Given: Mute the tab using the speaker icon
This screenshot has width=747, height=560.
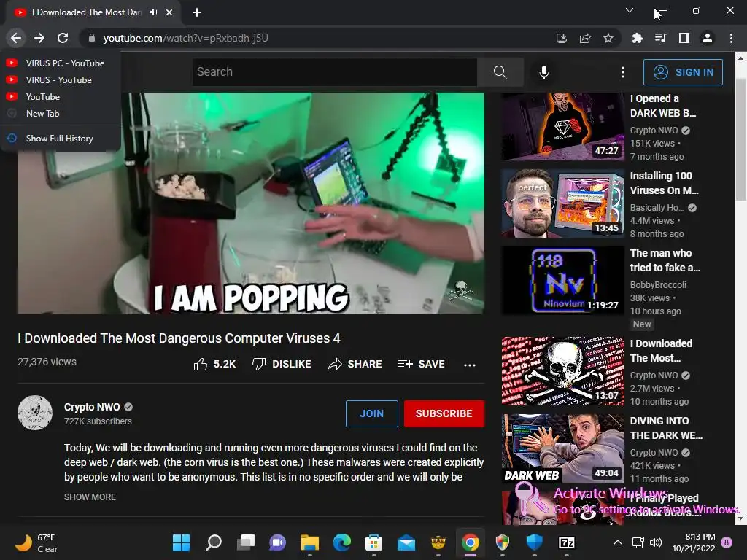Looking at the screenshot, I should [x=153, y=12].
